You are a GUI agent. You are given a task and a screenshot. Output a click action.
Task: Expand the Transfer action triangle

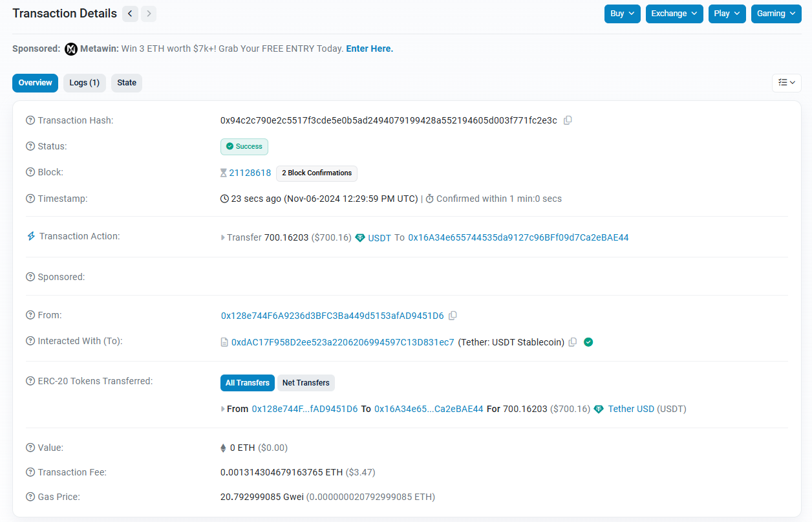pos(223,238)
